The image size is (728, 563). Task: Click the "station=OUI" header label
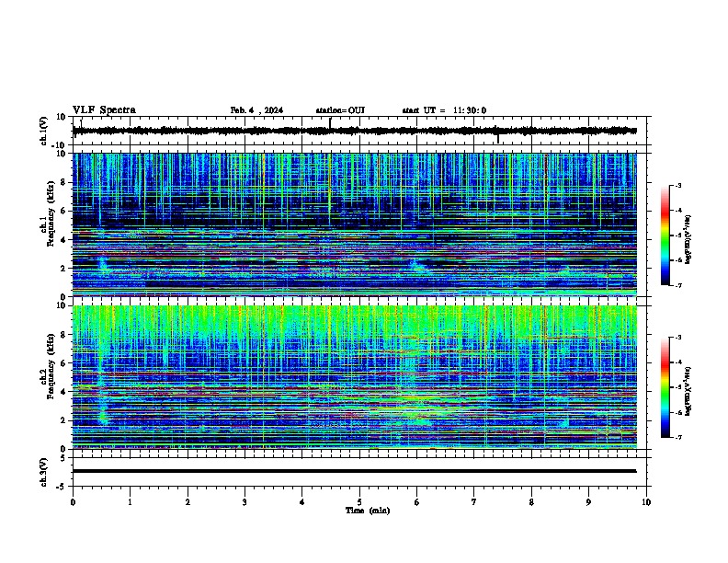(340, 110)
